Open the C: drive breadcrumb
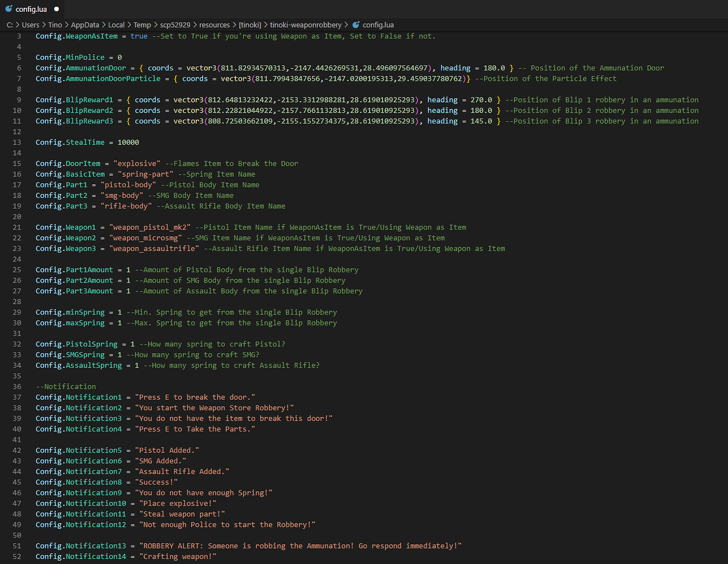Screen dimensions: 728x564 click(x=10, y=25)
